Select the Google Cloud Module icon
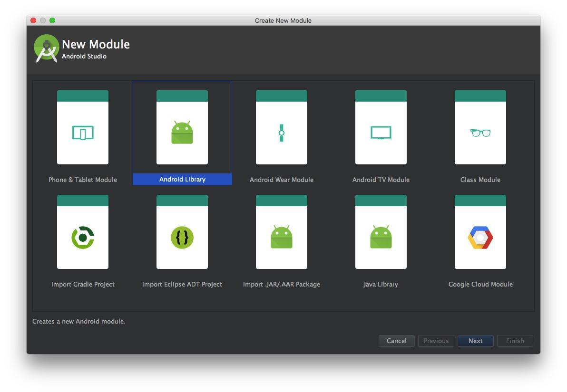This screenshot has width=567, height=392. (x=480, y=232)
